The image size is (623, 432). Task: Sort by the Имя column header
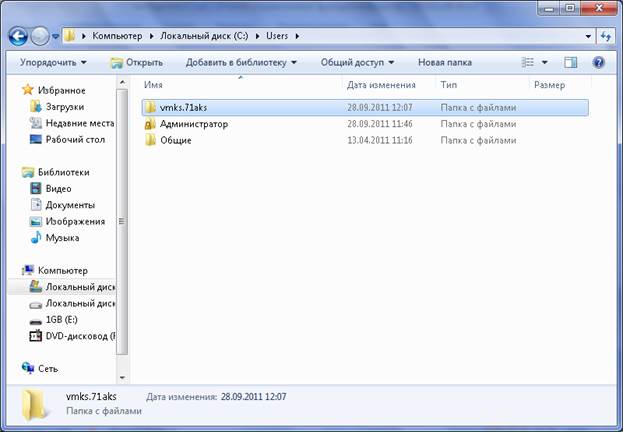(x=153, y=85)
